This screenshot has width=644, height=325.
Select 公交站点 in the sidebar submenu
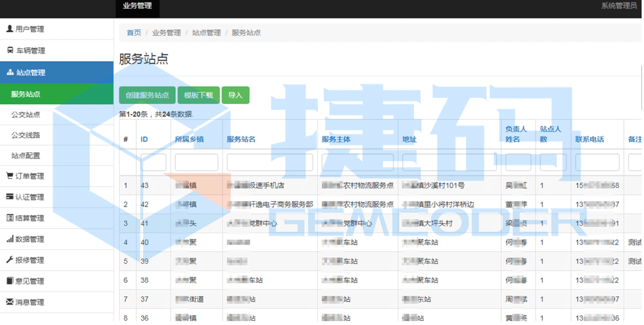(x=26, y=115)
